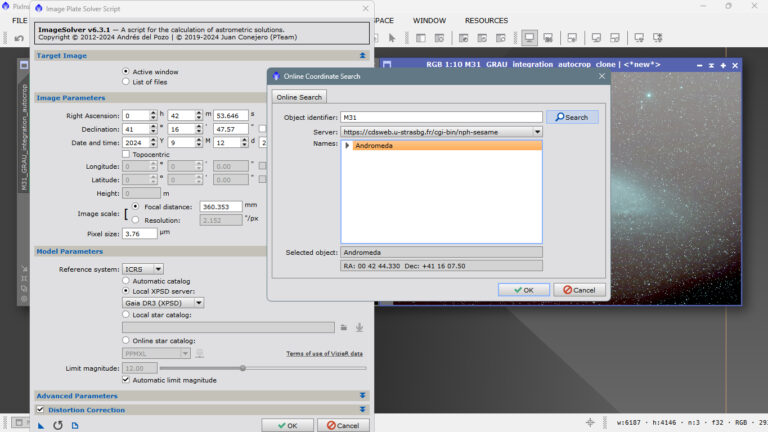Click the crosshair icon in status bar

coord(590,422)
